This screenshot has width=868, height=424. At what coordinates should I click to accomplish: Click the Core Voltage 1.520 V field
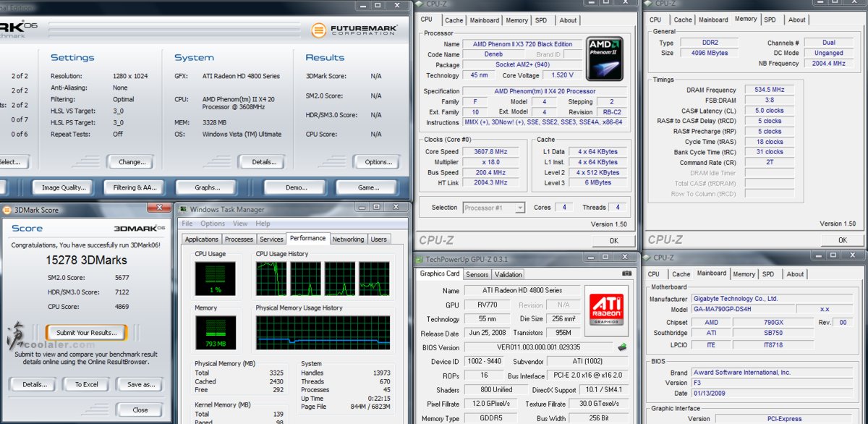tap(561, 75)
